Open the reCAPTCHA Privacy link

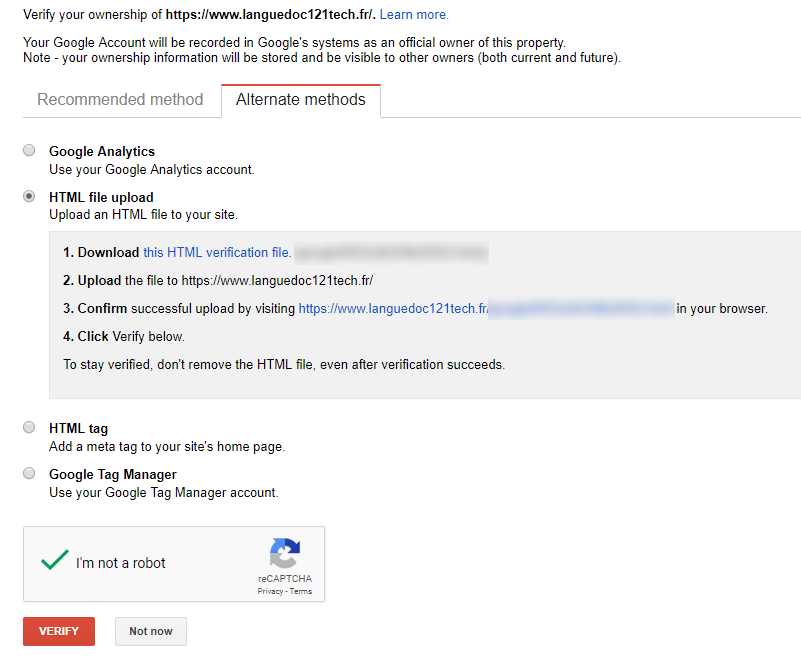point(270,592)
